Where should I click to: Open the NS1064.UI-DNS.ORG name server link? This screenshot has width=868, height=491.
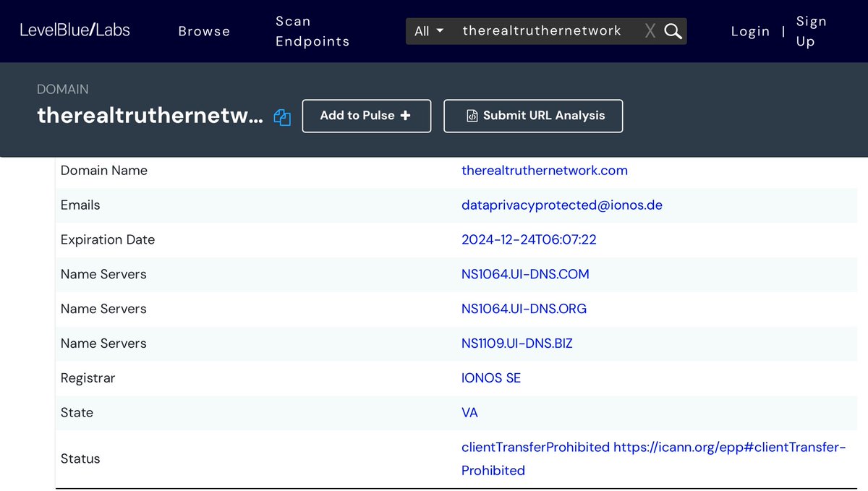524,309
